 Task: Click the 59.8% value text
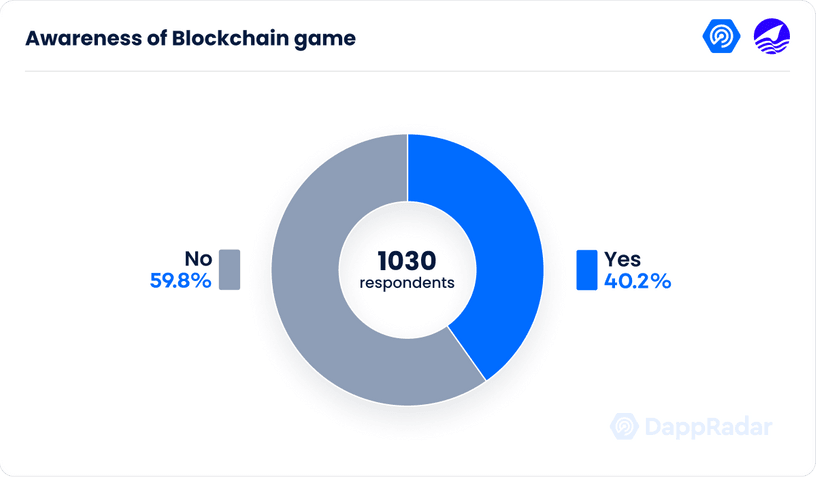click(x=180, y=281)
